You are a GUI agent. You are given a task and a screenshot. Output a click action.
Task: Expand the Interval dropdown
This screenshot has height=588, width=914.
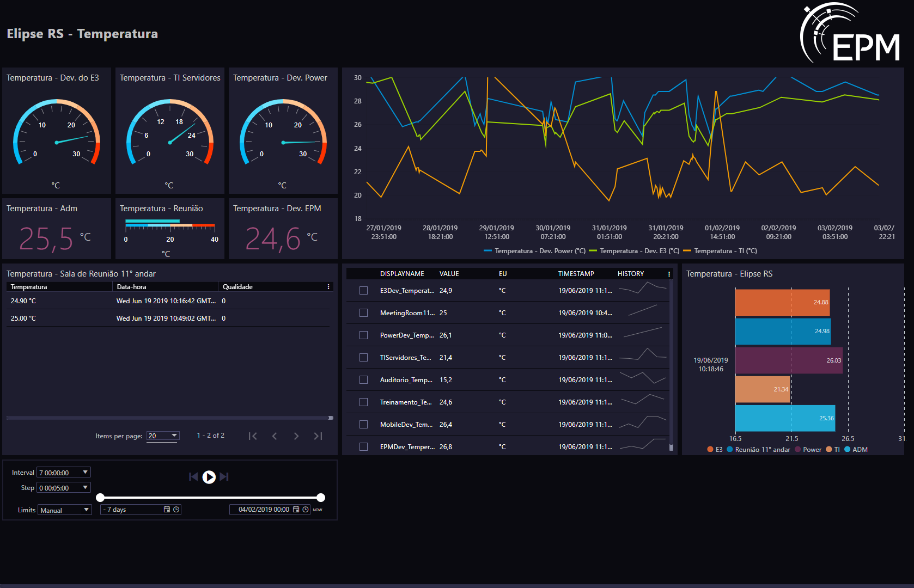(x=64, y=473)
